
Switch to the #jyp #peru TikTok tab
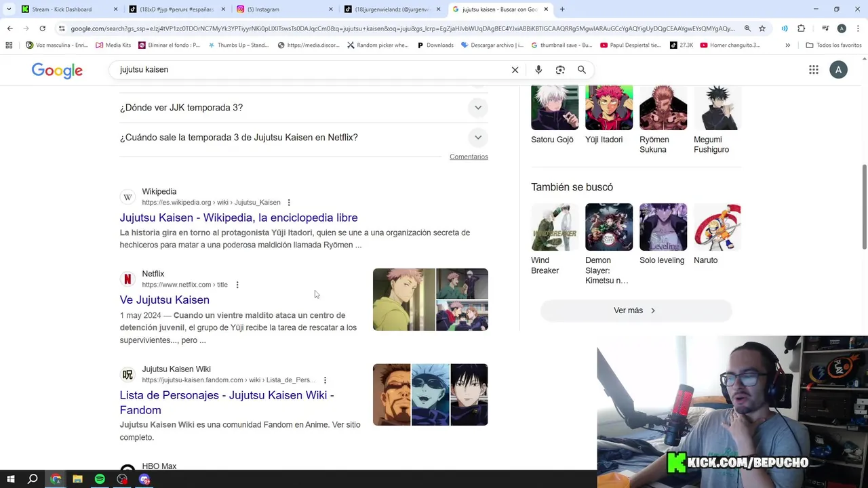click(176, 9)
